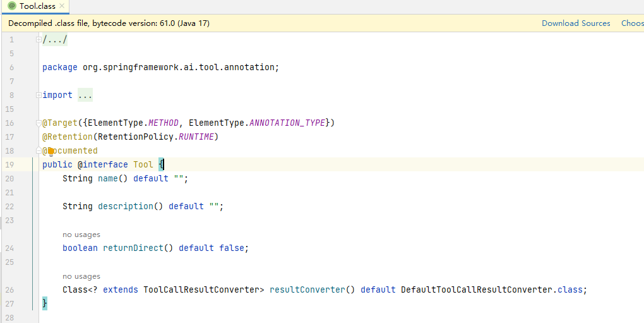Click the name() method declaration

(x=112, y=179)
